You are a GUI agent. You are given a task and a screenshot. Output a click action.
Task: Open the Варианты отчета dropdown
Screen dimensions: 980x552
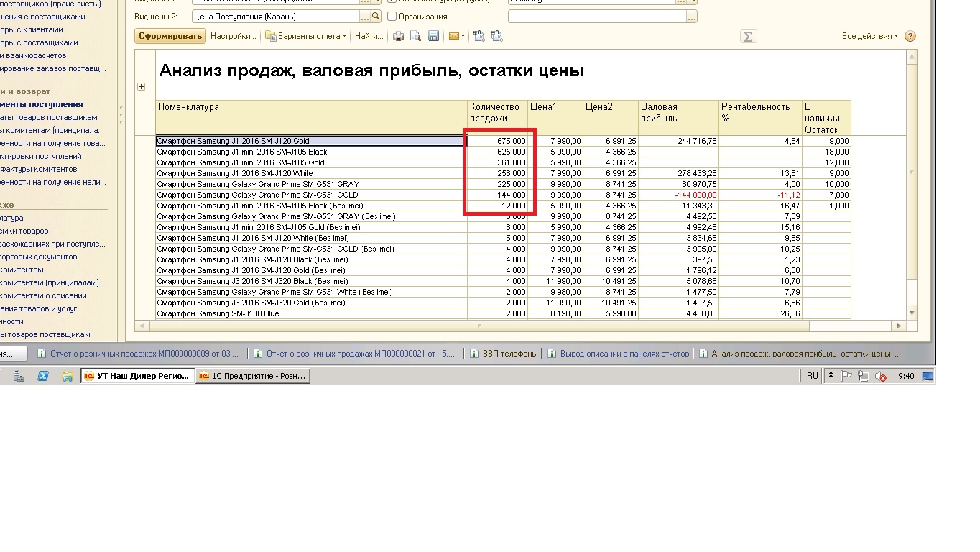(306, 36)
